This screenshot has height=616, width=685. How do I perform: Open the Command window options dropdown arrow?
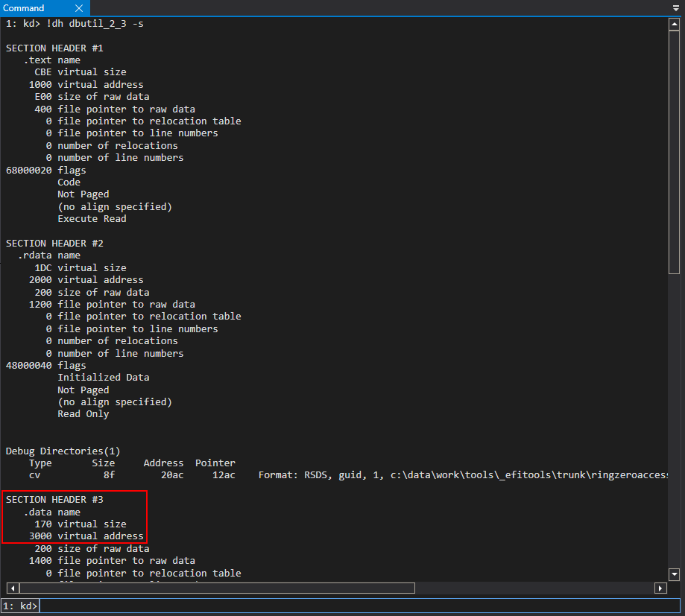[x=675, y=8]
